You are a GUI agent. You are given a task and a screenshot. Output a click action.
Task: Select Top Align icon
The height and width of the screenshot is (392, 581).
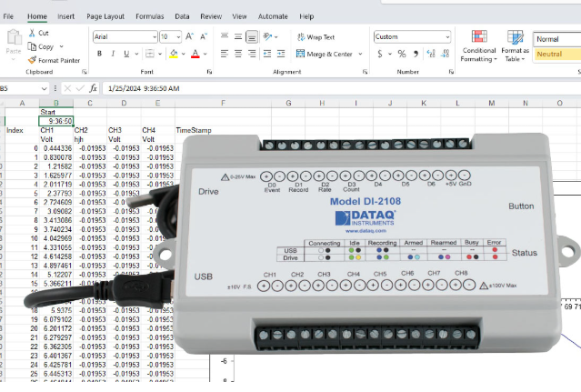[x=225, y=36]
